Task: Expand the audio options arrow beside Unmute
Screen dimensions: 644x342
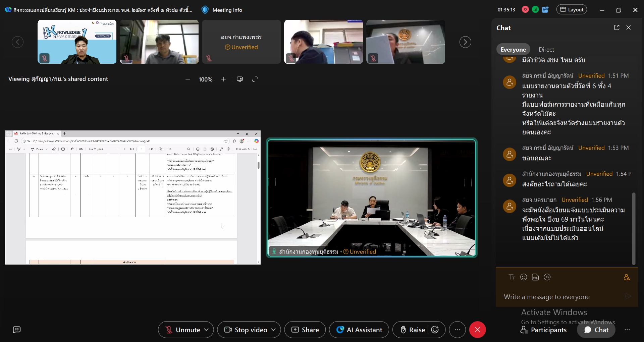Action: point(207,330)
